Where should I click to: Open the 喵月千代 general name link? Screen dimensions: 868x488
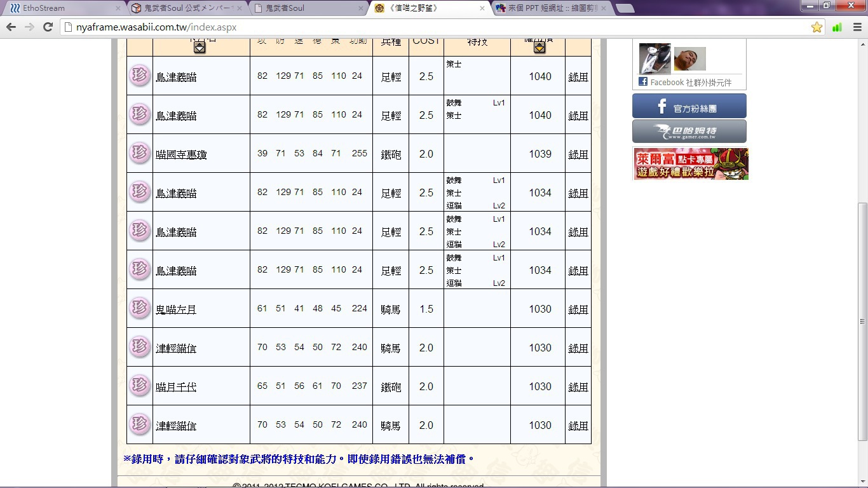coord(176,387)
